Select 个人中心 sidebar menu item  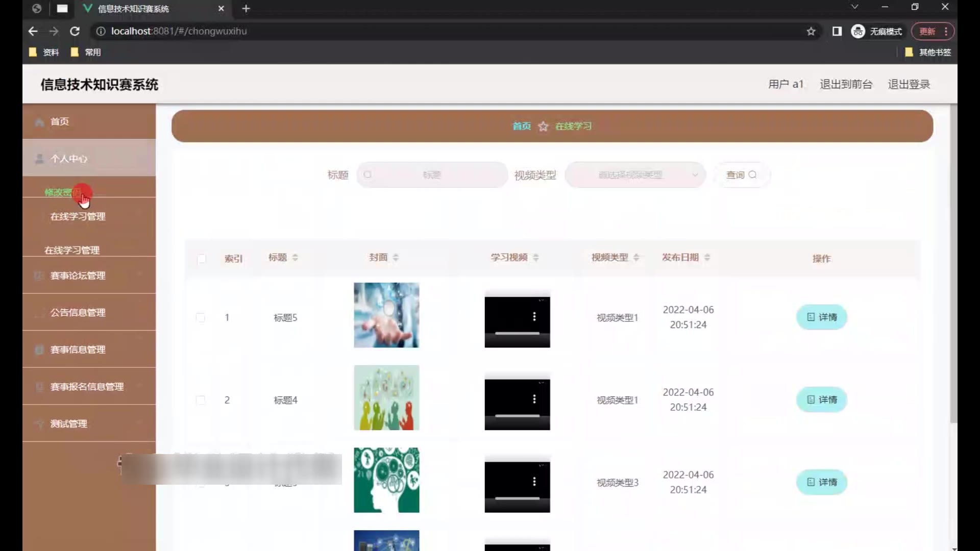[68, 159]
